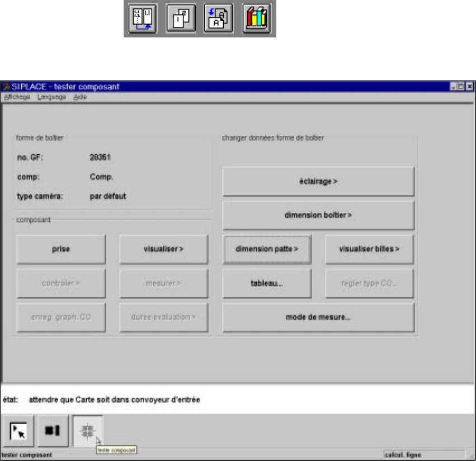Viewport: 476px width, 461px height.
Task: Click the mode de mesure button
Action: pos(318,317)
